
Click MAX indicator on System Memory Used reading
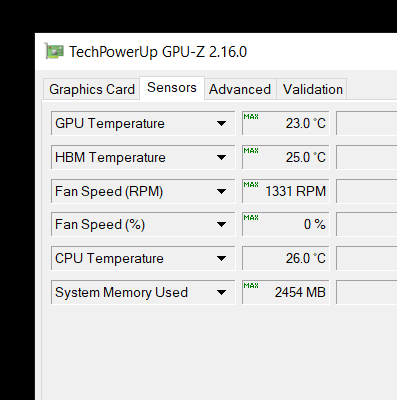[x=251, y=286]
